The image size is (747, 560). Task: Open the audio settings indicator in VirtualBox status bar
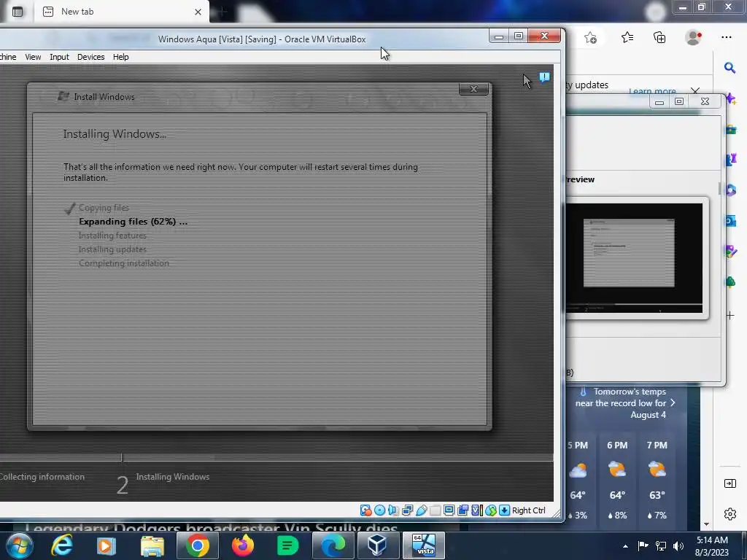click(x=393, y=510)
